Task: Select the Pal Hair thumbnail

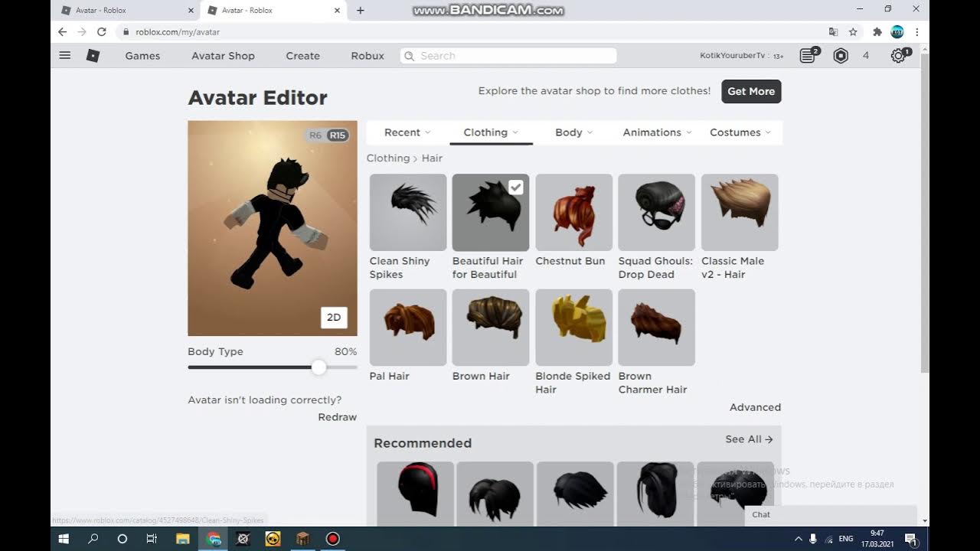Action: [408, 328]
